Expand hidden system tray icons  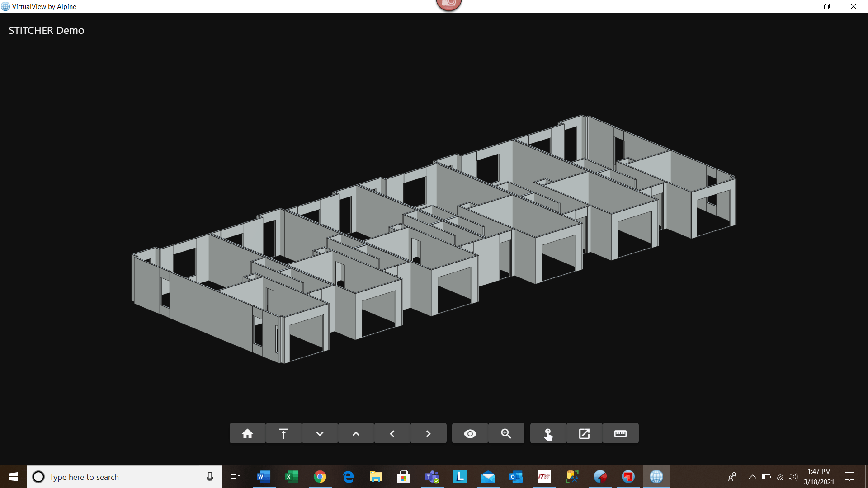pyautogui.click(x=752, y=477)
